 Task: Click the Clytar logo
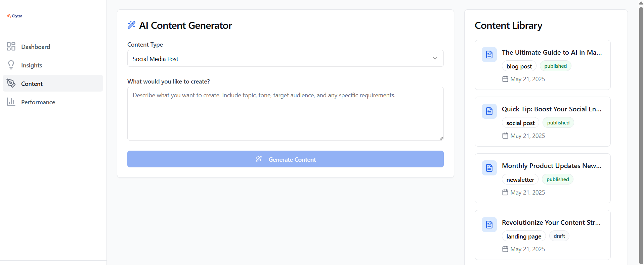[x=14, y=16]
